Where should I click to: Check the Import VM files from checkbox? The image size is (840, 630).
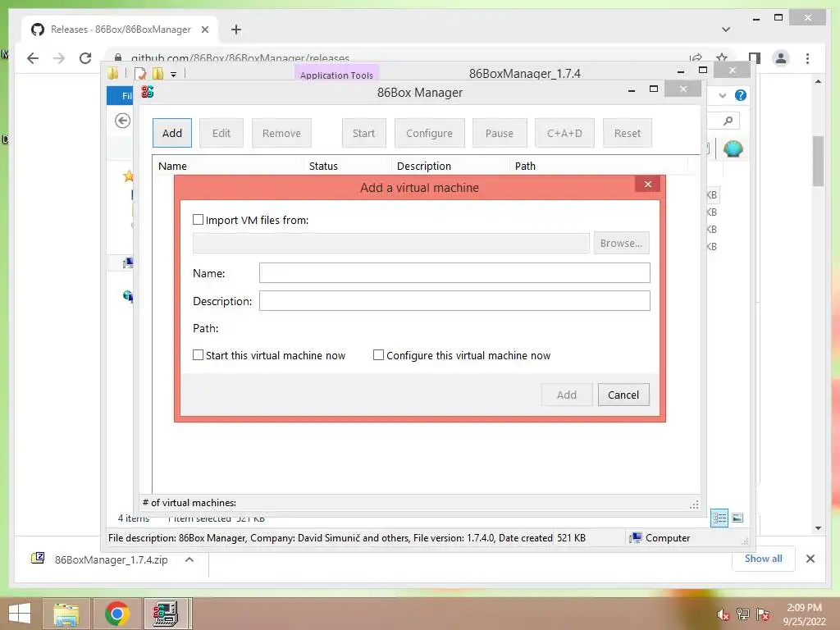(x=199, y=220)
